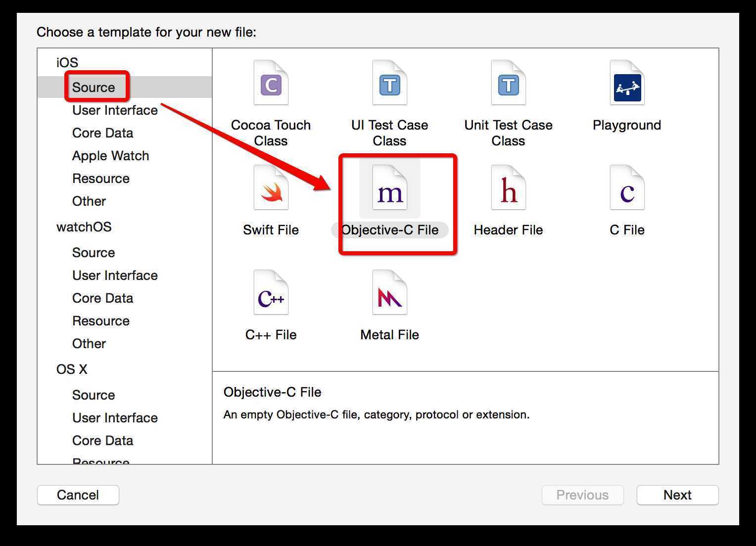756x546 pixels.
Task: Choose the C File template icon
Action: click(627, 187)
